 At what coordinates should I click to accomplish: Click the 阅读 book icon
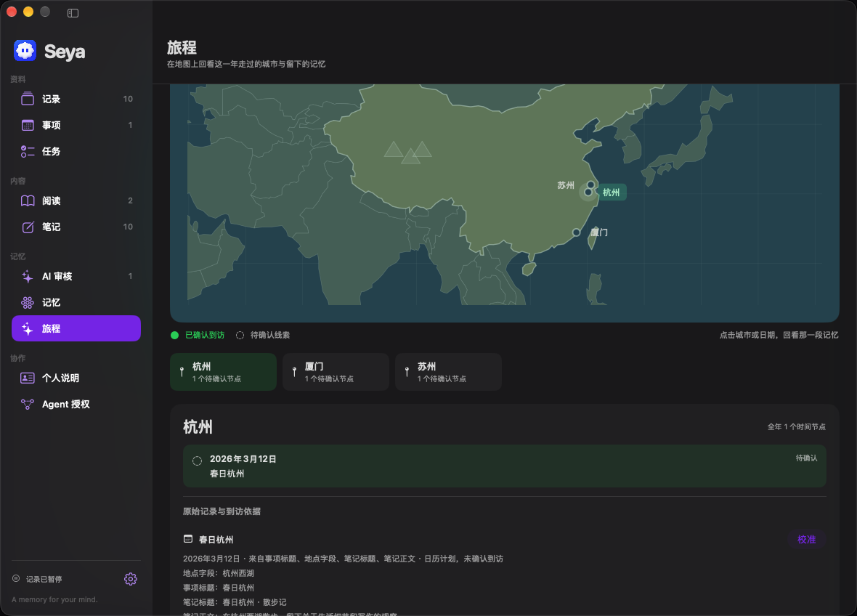(x=28, y=200)
